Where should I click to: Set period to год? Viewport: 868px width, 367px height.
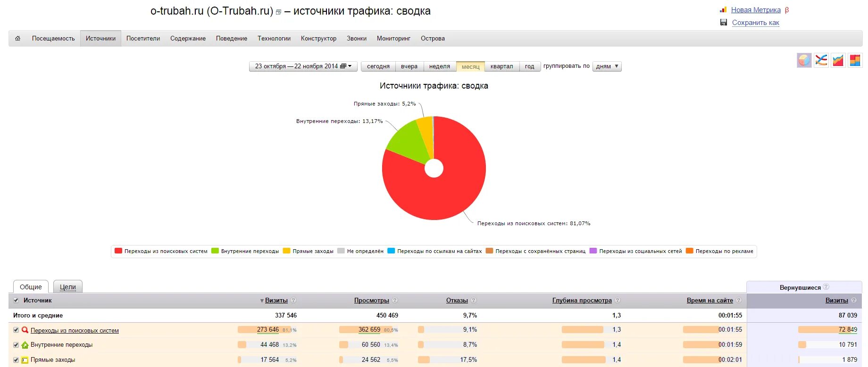530,66
